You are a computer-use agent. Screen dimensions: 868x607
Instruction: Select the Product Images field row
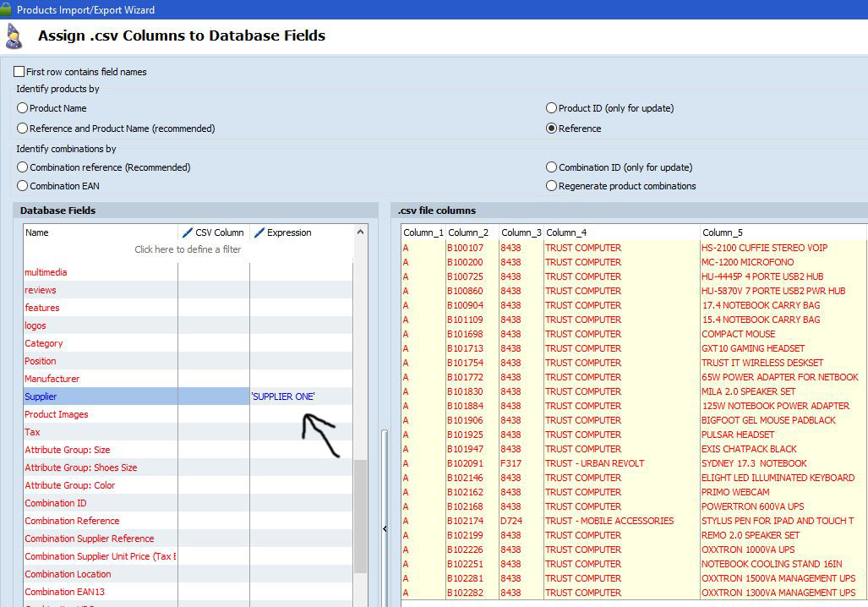tap(57, 415)
